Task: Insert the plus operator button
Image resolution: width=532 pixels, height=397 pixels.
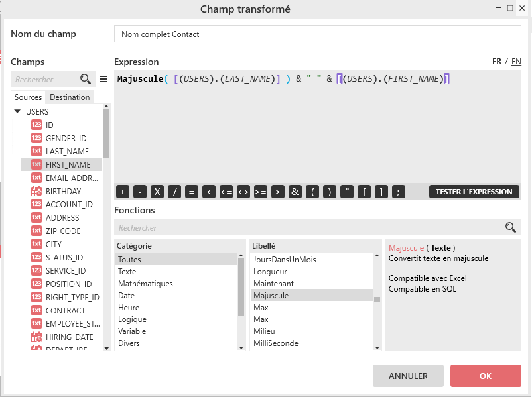Action: click(123, 192)
